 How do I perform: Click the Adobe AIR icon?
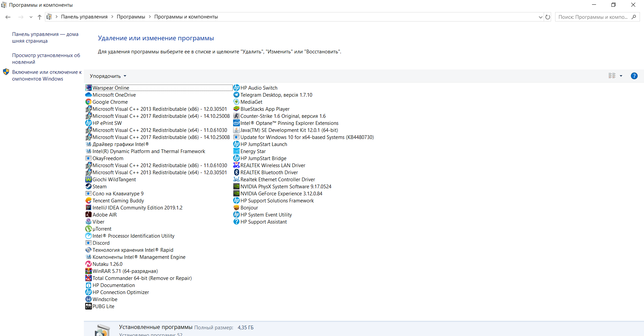click(x=89, y=214)
